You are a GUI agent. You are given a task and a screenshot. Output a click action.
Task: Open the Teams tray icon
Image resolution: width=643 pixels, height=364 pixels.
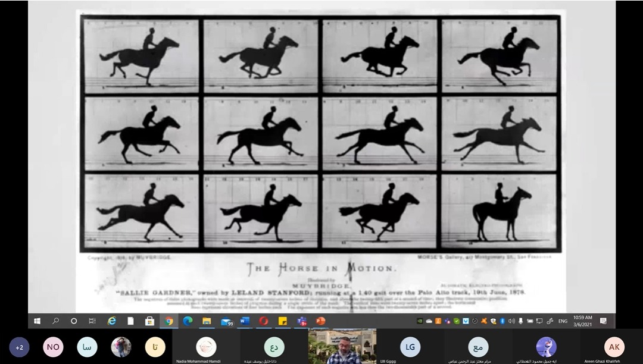point(447,321)
